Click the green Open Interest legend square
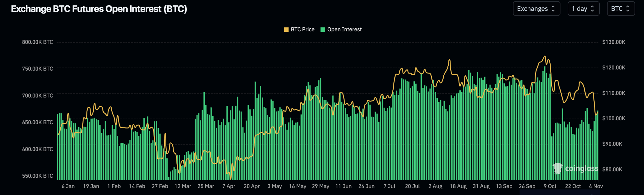644x195 pixels. coord(323,30)
